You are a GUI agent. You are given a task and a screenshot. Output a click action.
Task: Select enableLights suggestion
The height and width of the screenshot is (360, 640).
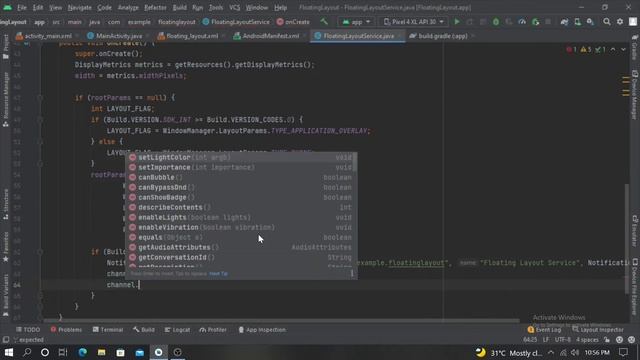click(x=241, y=217)
